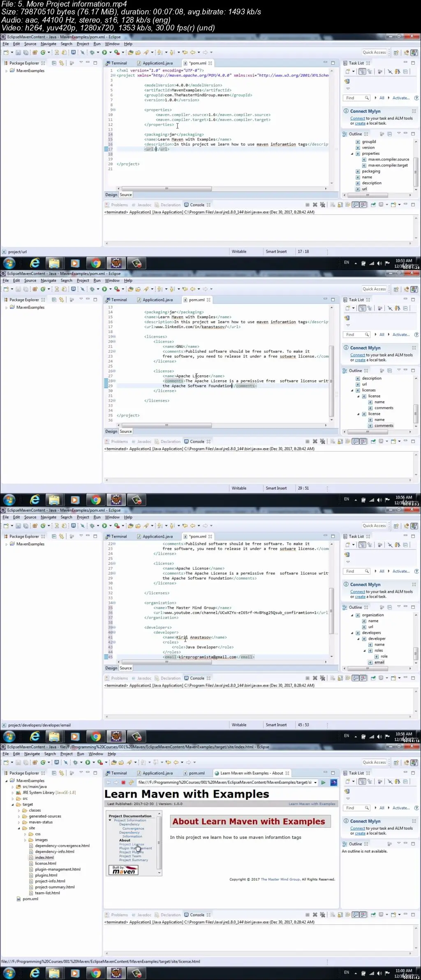Open Windows Explorer from the bottom taskbar
The height and width of the screenshot is (980, 421).
click(54, 973)
